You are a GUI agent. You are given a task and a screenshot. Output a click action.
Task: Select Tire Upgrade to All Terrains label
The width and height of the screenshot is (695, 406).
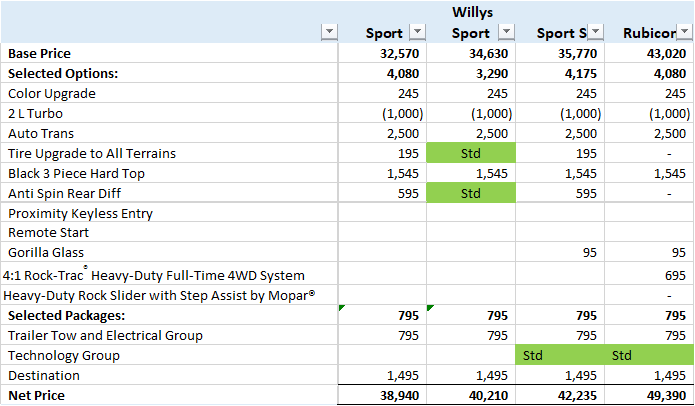click(92, 153)
